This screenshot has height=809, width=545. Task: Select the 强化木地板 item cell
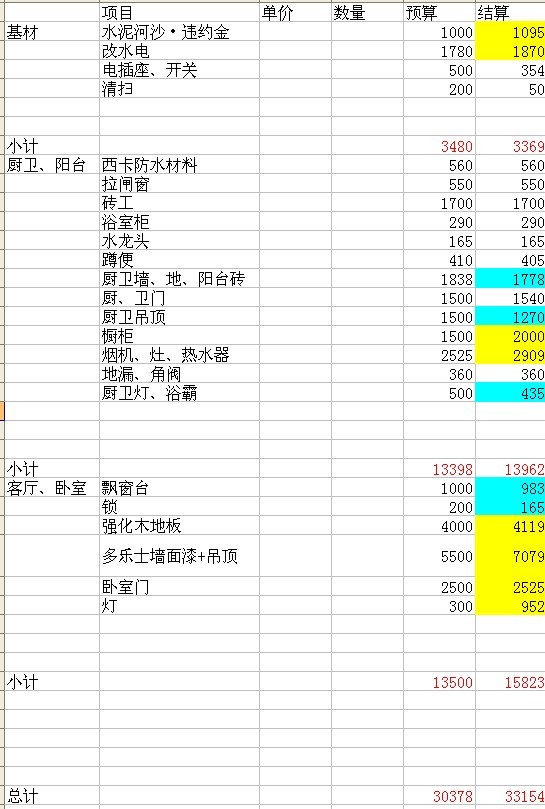(x=179, y=526)
